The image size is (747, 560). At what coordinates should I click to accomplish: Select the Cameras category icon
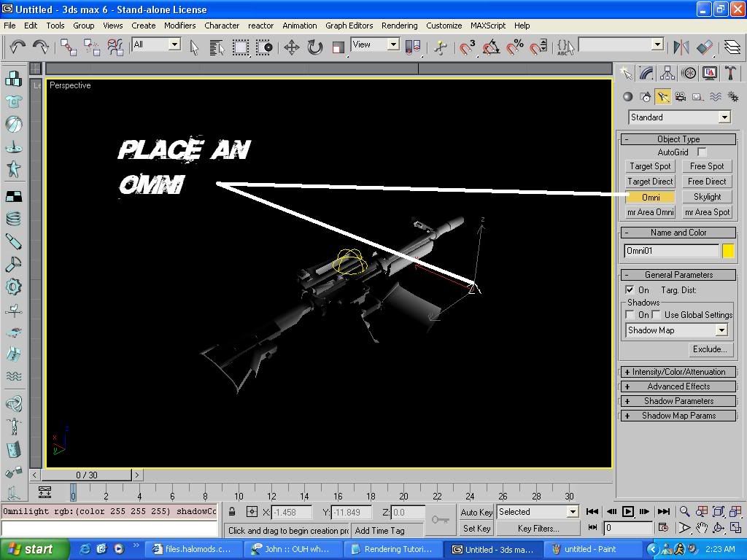681,97
